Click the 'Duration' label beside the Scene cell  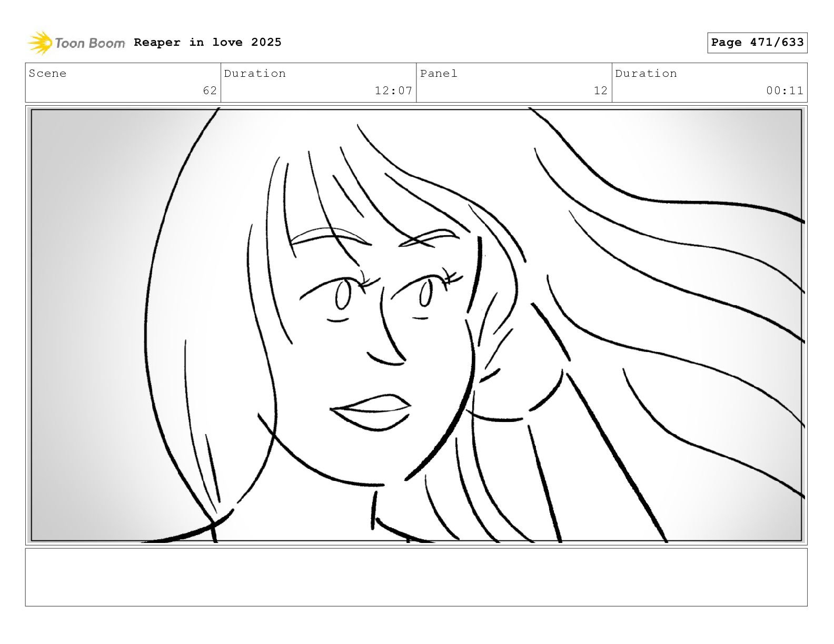click(x=255, y=74)
